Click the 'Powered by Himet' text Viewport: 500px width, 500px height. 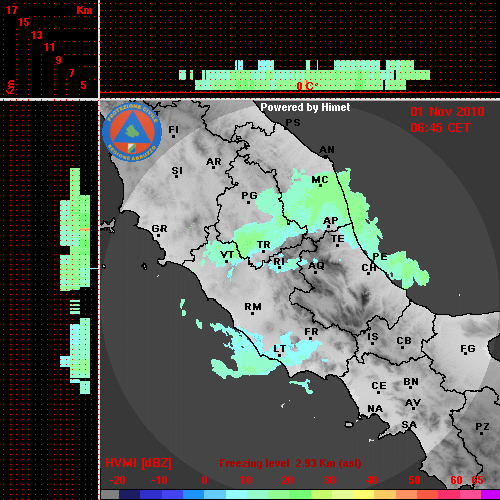click(305, 107)
